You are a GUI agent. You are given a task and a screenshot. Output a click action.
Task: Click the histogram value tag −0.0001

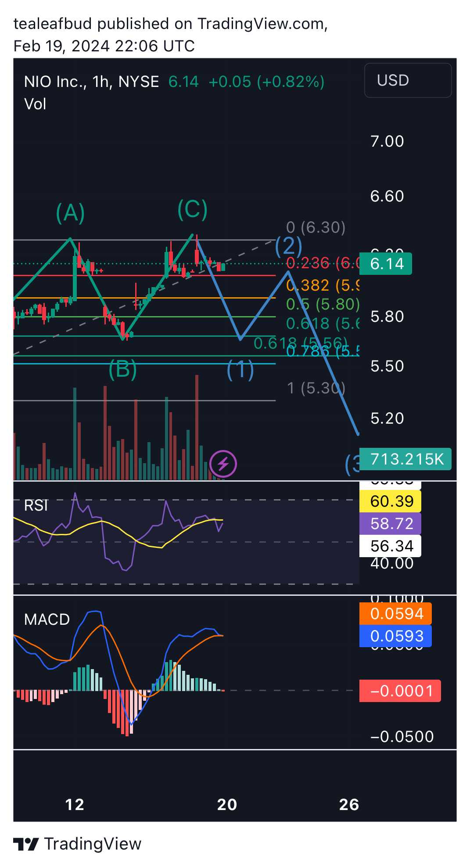400,691
